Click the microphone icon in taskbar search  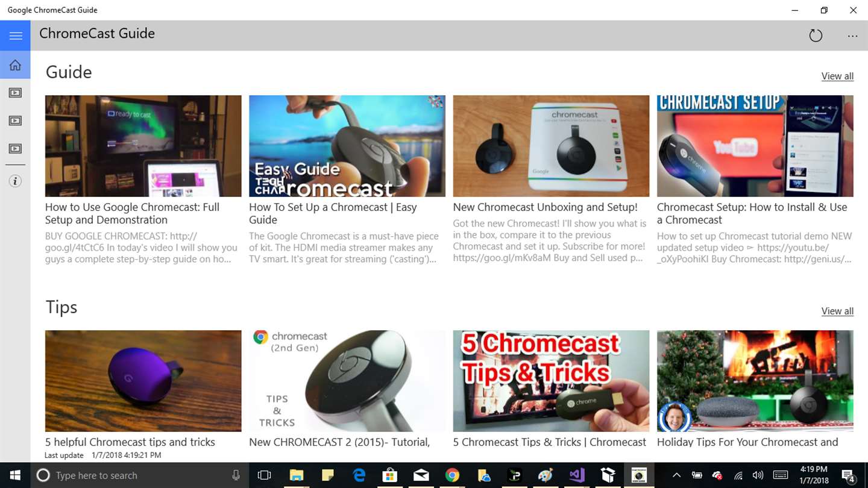point(236,475)
